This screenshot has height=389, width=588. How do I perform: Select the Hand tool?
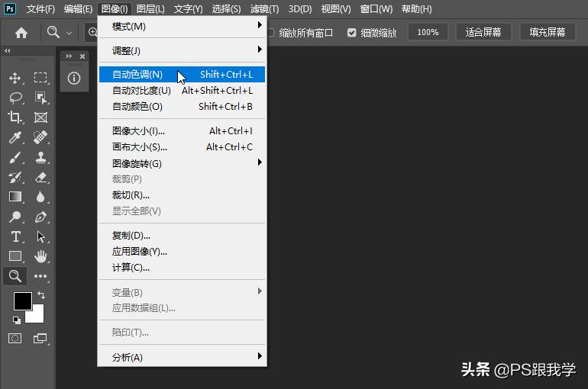click(40, 256)
